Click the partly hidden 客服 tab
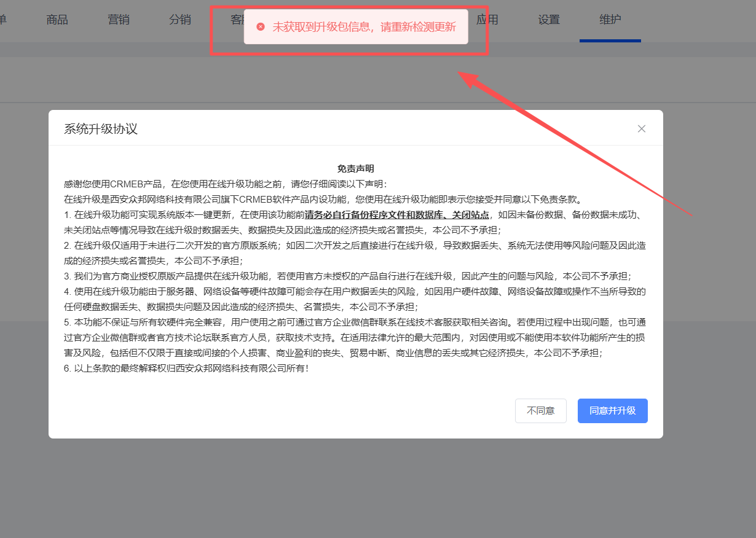 coord(236,20)
